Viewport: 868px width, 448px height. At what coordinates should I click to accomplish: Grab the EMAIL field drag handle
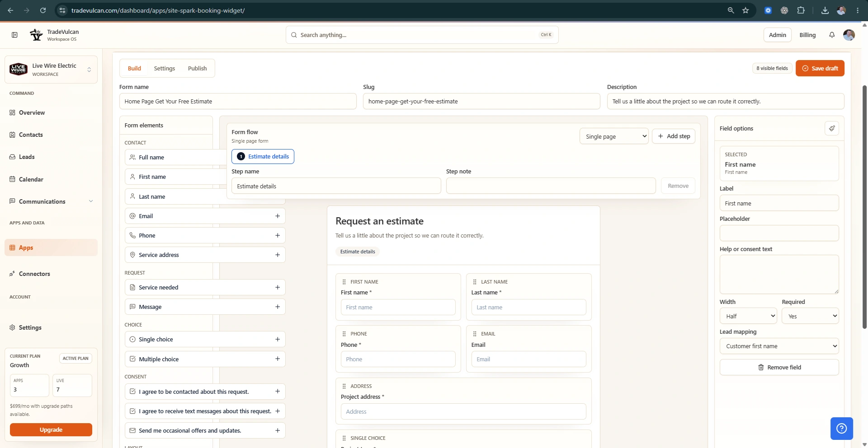pyautogui.click(x=475, y=334)
